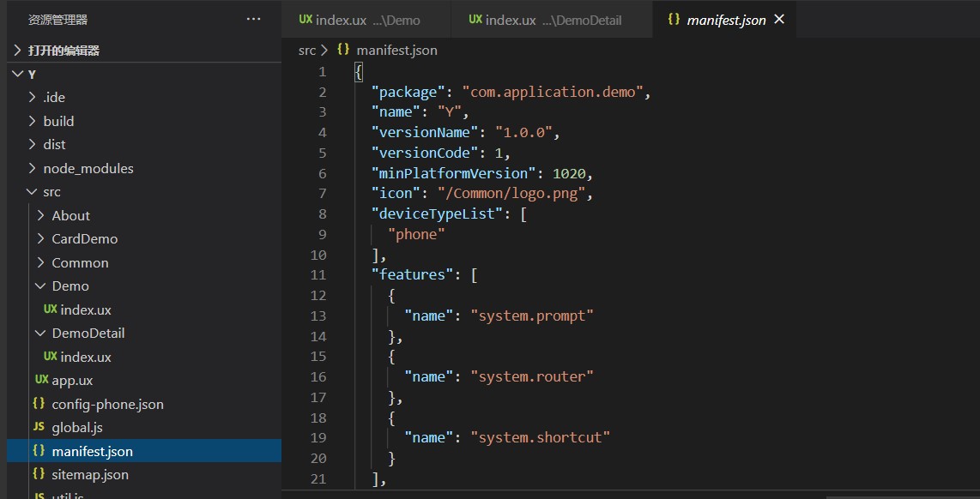The width and height of the screenshot is (980, 499).
Task: Click the "features" key
Action: click(x=412, y=275)
